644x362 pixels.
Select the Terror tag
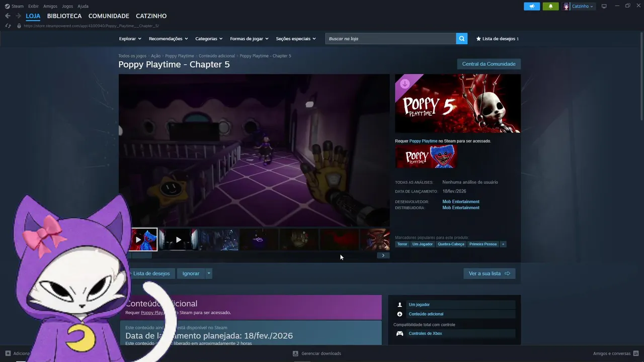tap(403, 244)
